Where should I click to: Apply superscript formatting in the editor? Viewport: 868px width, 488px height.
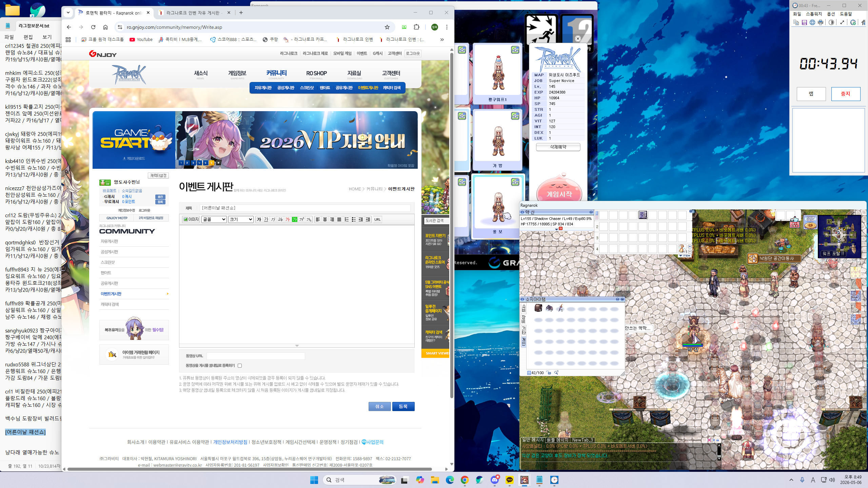[302, 220]
